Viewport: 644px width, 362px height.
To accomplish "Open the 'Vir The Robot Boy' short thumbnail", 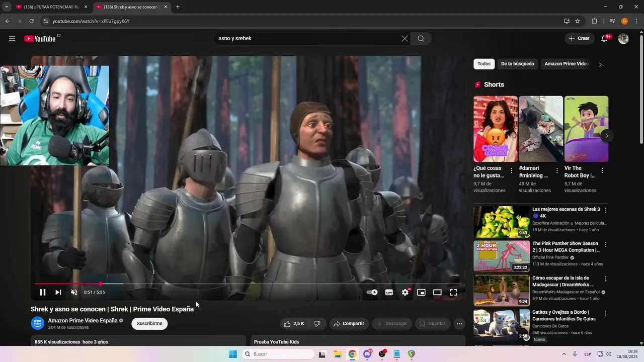I will point(586,129).
